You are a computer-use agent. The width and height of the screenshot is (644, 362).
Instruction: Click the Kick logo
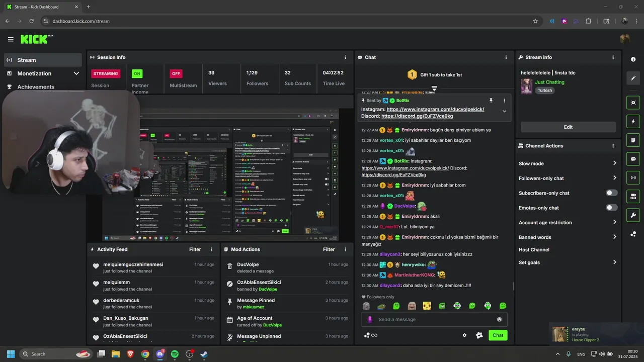(x=36, y=39)
